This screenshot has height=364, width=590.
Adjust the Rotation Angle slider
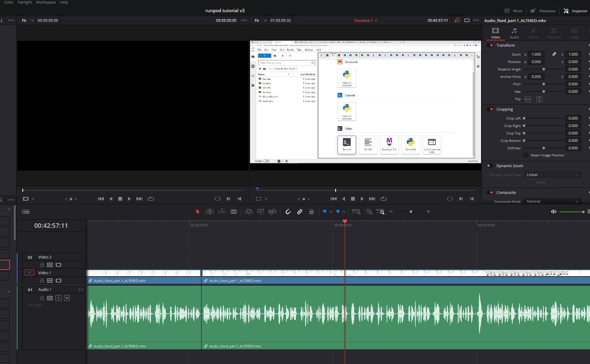(x=544, y=69)
